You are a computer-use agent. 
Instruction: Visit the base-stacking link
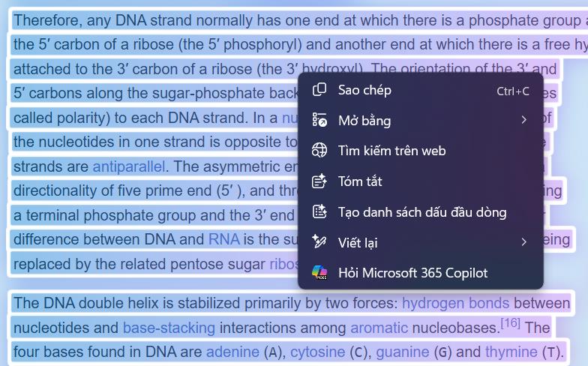click(169, 328)
